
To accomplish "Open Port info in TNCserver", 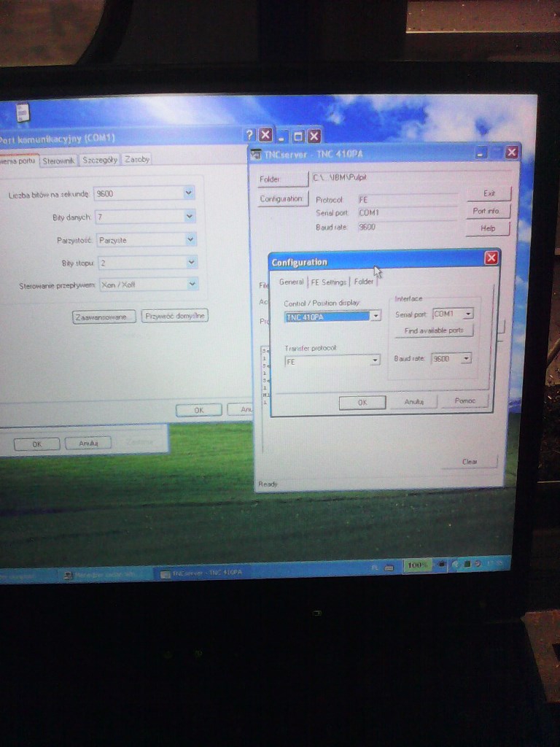I will click(486, 211).
